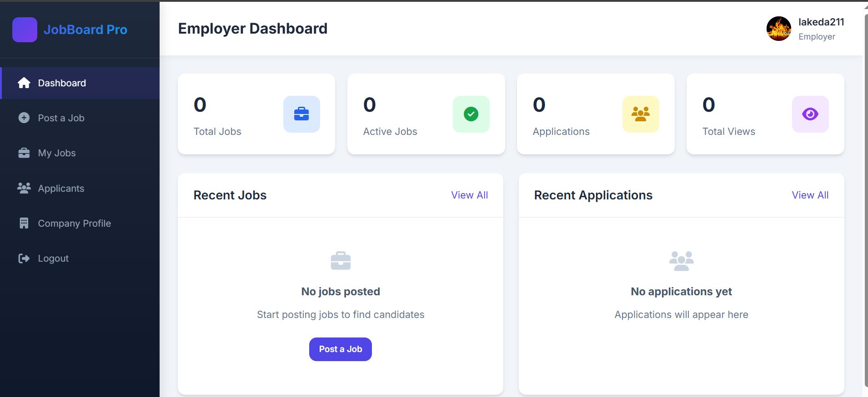Click the home icon next to Dashboard
Viewport: 868px width, 397px height.
pyautogui.click(x=24, y=83)
